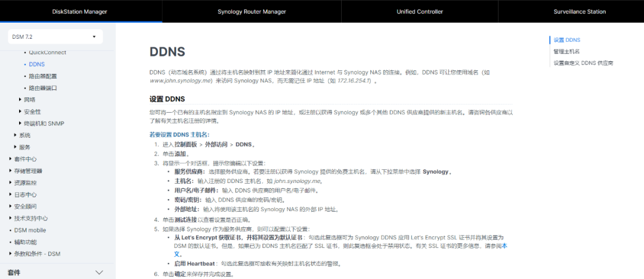Click the 套件中心 sidebar label
Image resolution: width=644 pixels, height=279 pixels.
[26, 159]
